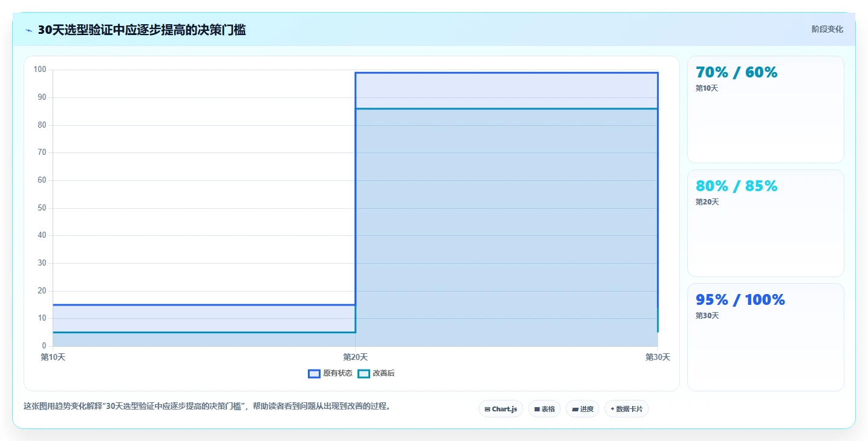
Task: Click the y-axis value 50
Action: tap(42, 208)
